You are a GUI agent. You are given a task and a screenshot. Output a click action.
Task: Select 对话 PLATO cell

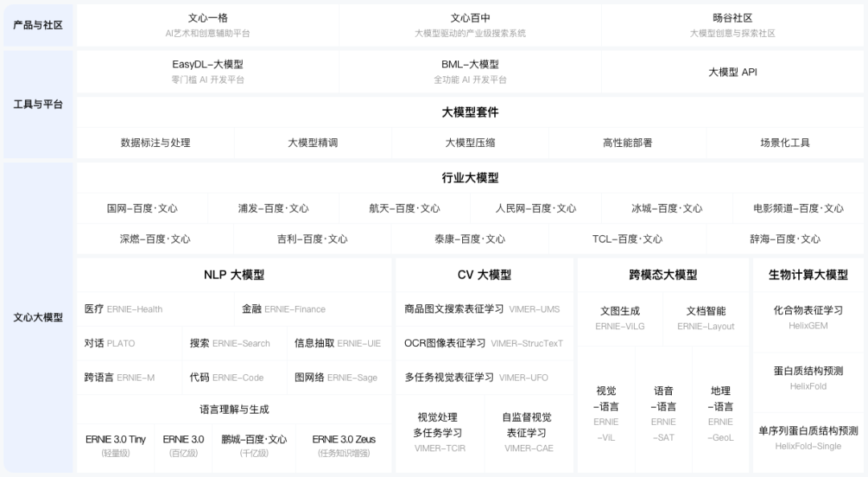click(129, 344)
